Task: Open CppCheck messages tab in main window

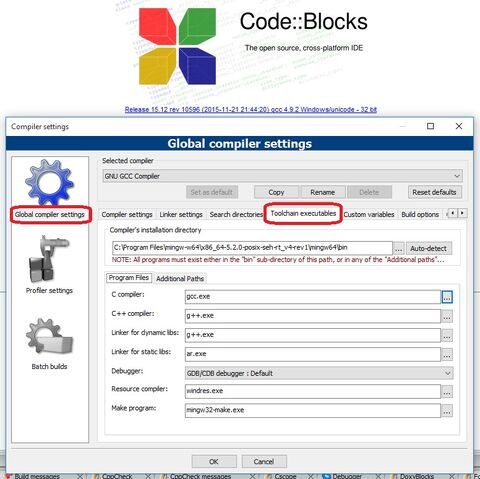Action: [x=200, y=476]
